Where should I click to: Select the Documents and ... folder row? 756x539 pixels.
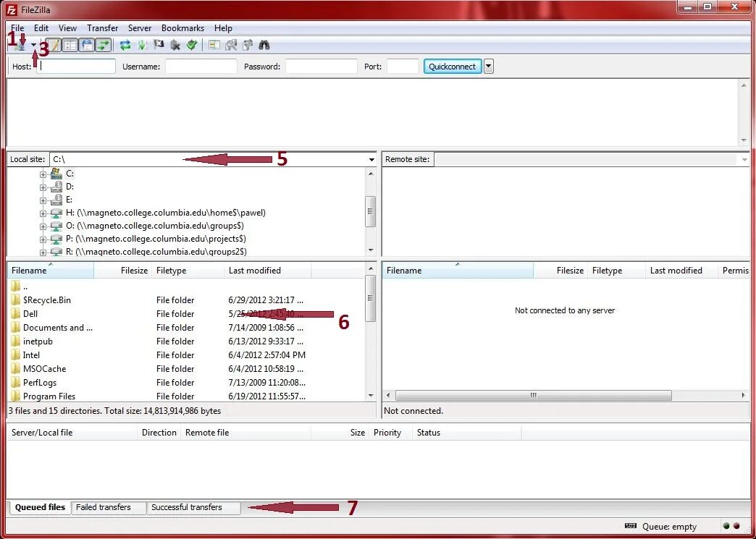pyautogui.click(x=187, y=328)
